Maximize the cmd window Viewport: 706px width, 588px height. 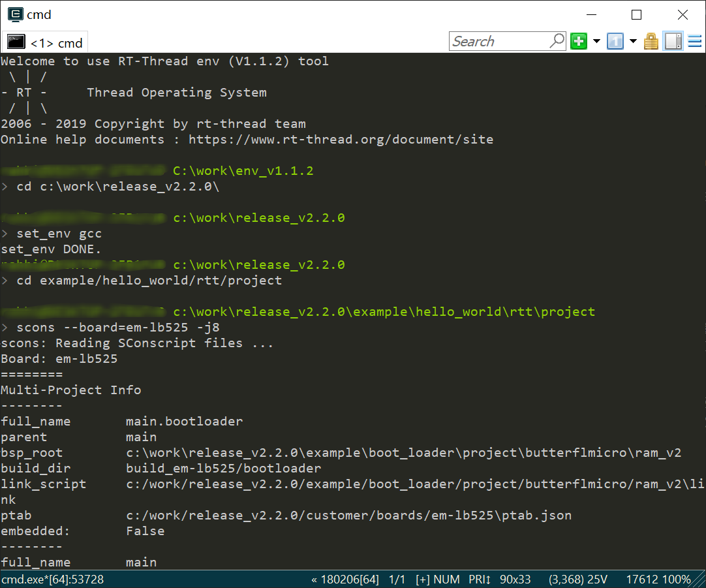pyautogui.click(x=637, y=14)
